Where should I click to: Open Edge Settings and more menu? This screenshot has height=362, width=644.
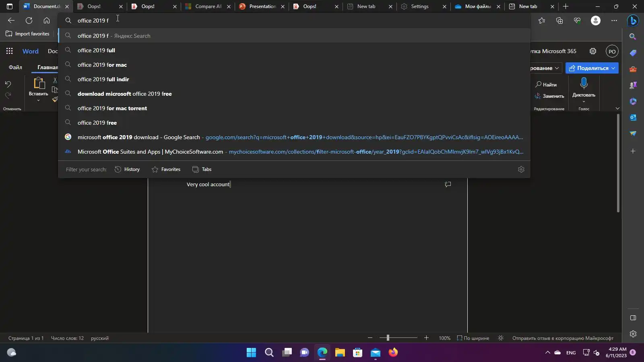(614, 21)
